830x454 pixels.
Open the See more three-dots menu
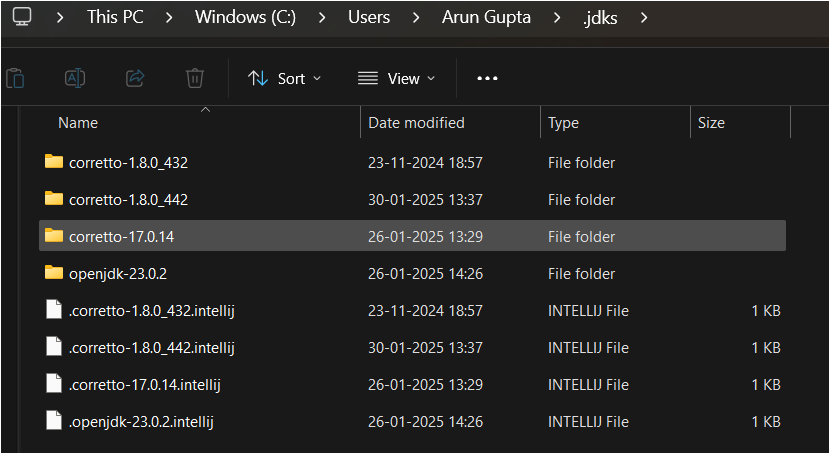click(x=487, y=78)
